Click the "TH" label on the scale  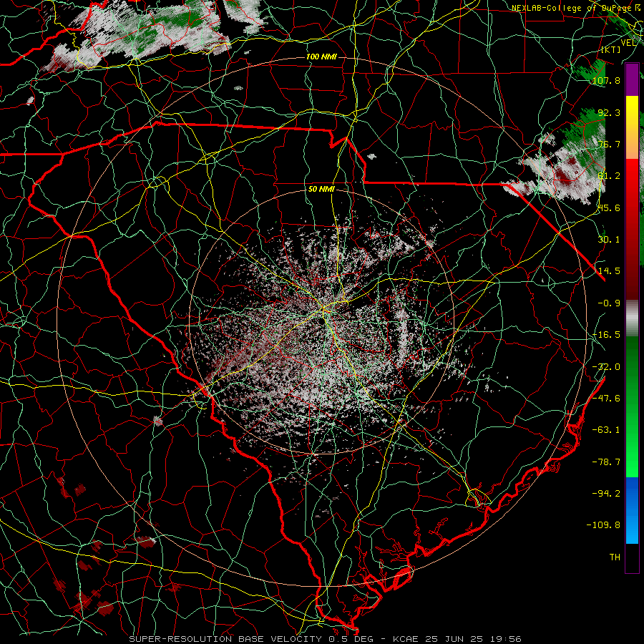click(615, 557)
